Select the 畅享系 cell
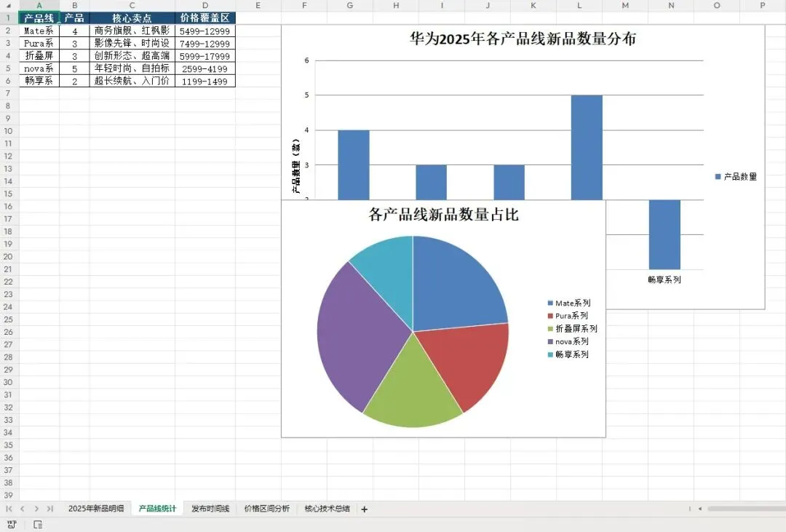Screen dimensions: 786x532 click(39, 81)
